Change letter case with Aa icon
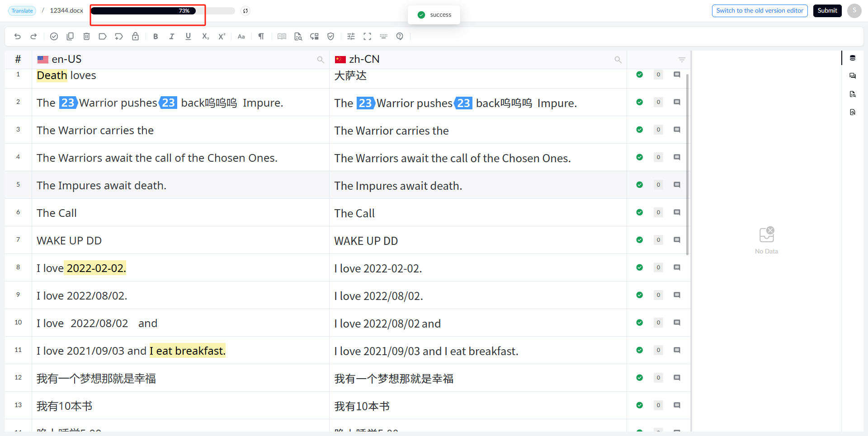The width and height of the screenshot is (868, 436). tap(241, 37)
